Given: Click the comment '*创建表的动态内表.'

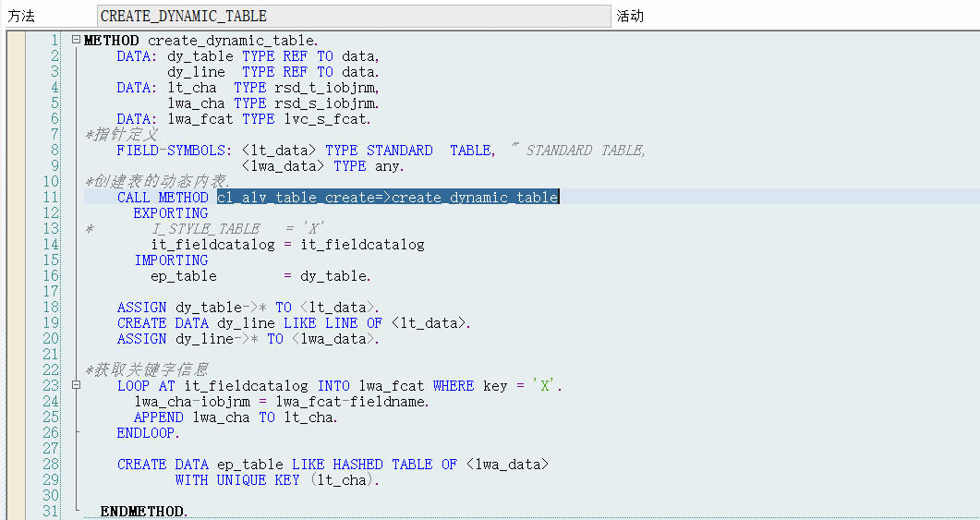Looking at the screenshot, I should coord(158,182).
